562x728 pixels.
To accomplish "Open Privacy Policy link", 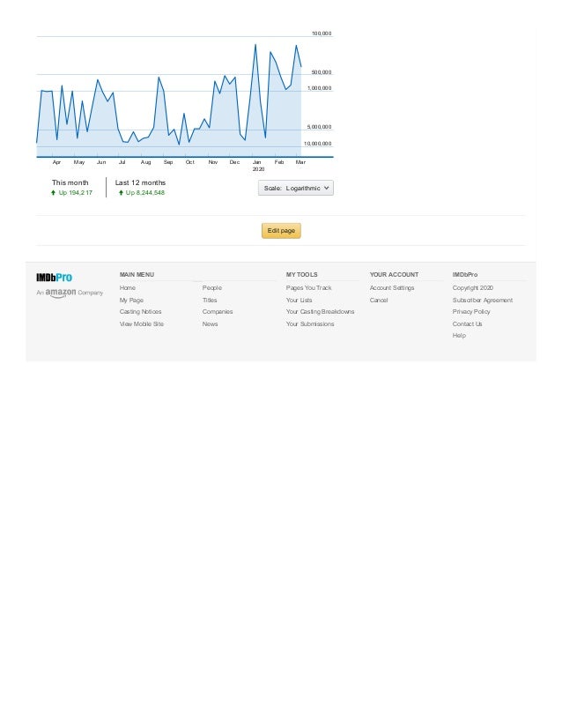I will click(x=471, y=311).
